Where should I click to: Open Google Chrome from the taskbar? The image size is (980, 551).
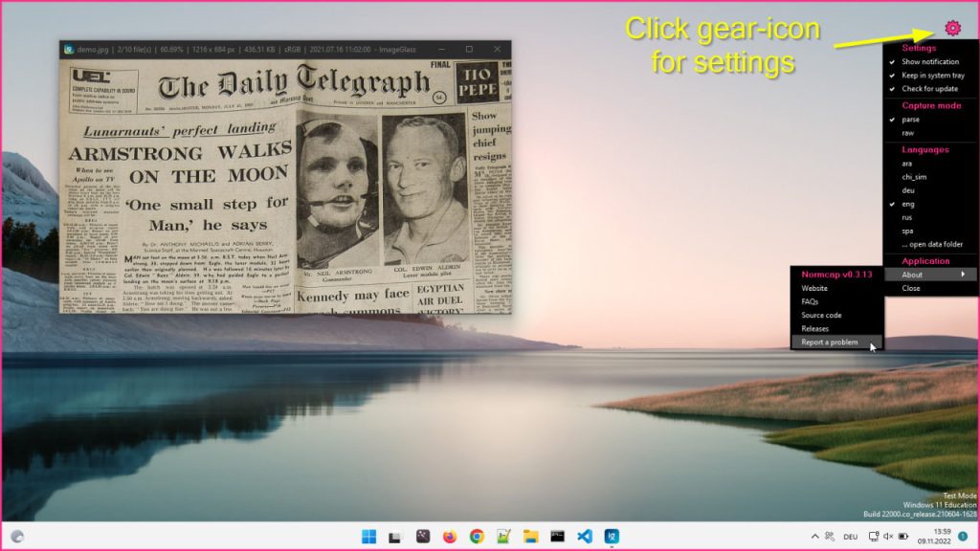point(477,537)
